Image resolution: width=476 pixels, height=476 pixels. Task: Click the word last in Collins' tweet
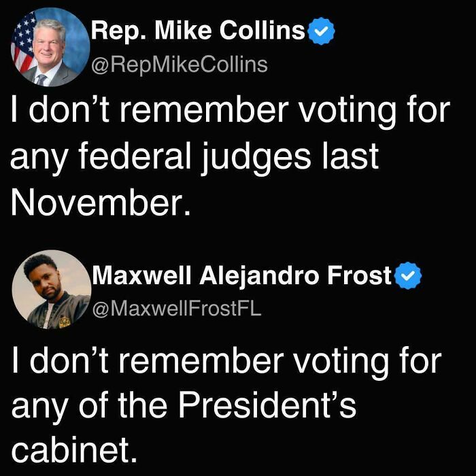point(351,156)
